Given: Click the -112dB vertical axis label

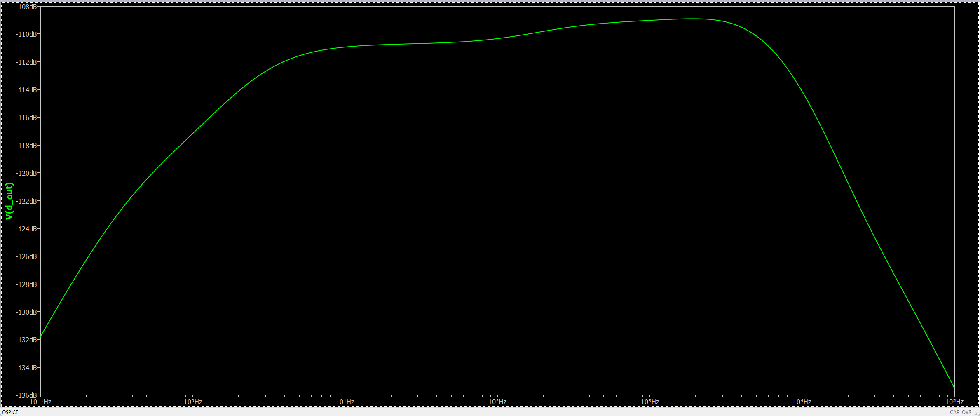Looking at the screenshot, I should (27, 62).
